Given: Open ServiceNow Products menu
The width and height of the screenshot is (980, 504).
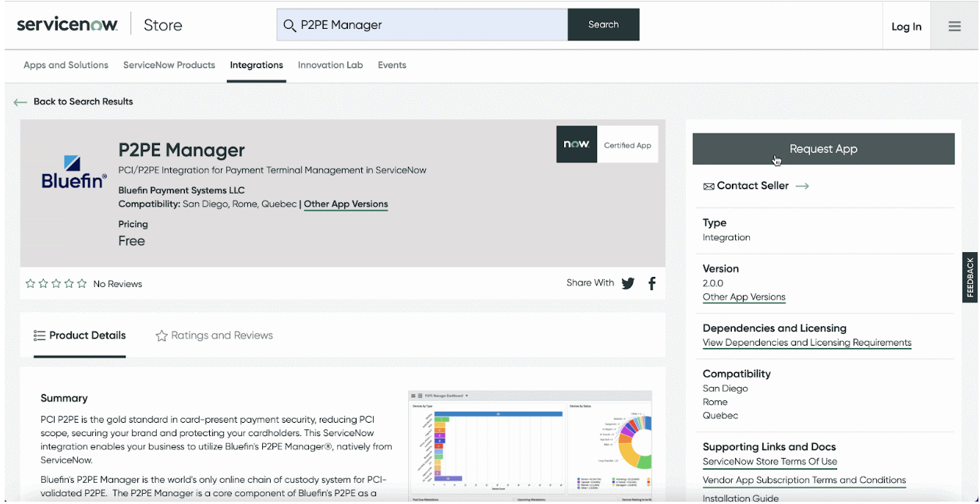Looking at the screenshot, I should [169, 66].
